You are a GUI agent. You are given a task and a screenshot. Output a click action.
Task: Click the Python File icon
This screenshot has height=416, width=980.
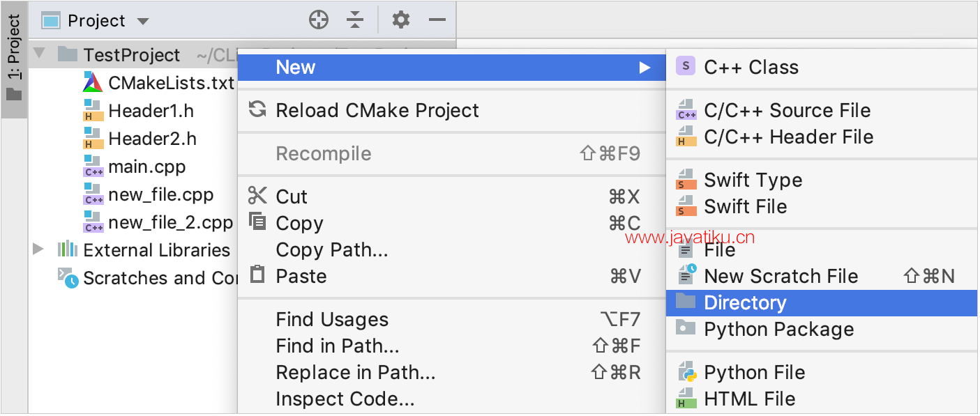pos(687,372)
